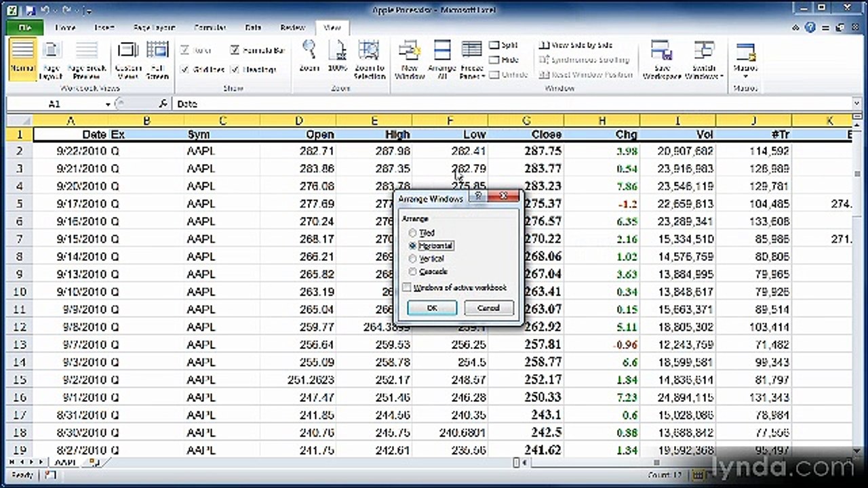
Task: Select column D header
Action: (x=299, y=121)
